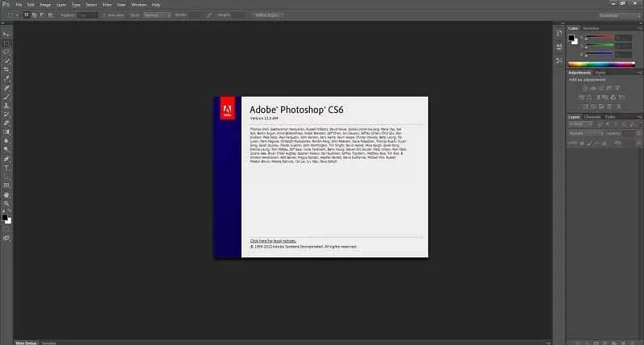This screenshot has width=644, height=345.
Task: Choose Add to selection mode button
Action: coord(35,15)
